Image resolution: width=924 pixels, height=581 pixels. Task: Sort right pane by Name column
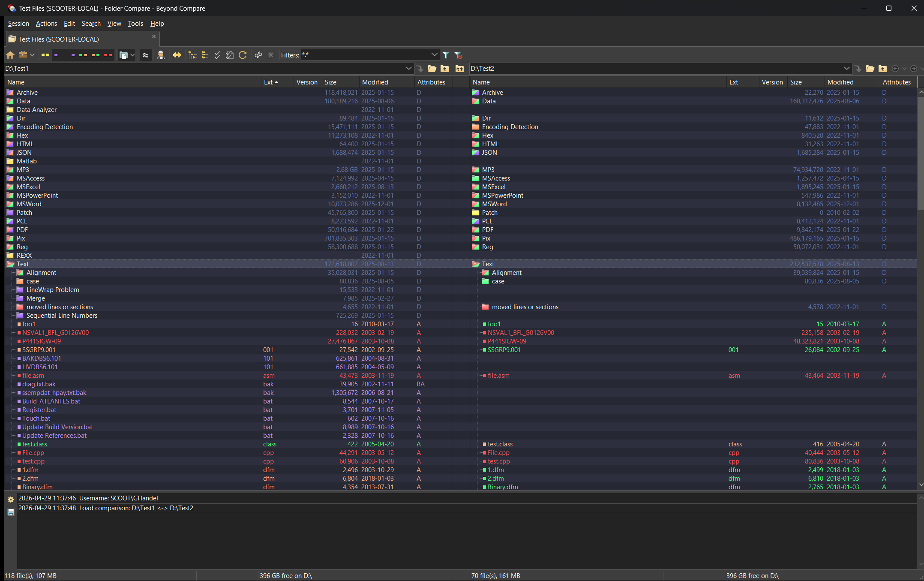tap(598, 82)
